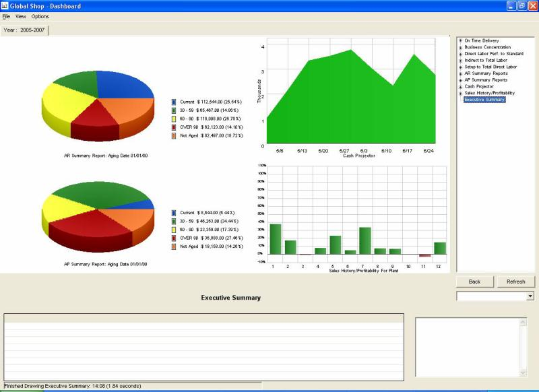
Task: Click the month 7 bar in Sales History chart
Action: point(365,241)
